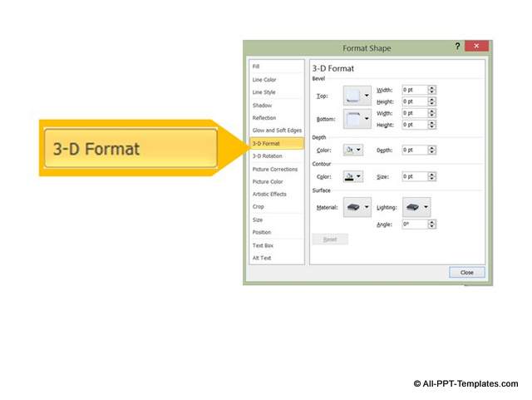The image size is (532, 400).
Task: Click the Depth value field
Action: [x=415, y=150]
